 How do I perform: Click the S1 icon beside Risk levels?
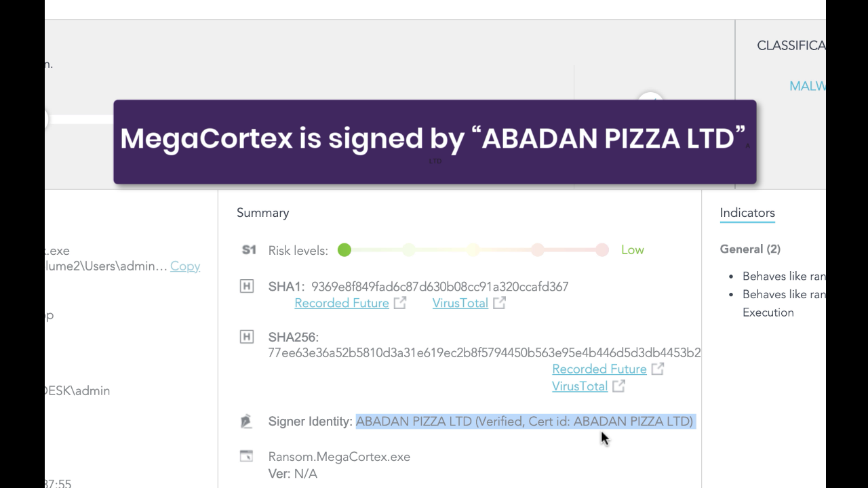[249, 250]
